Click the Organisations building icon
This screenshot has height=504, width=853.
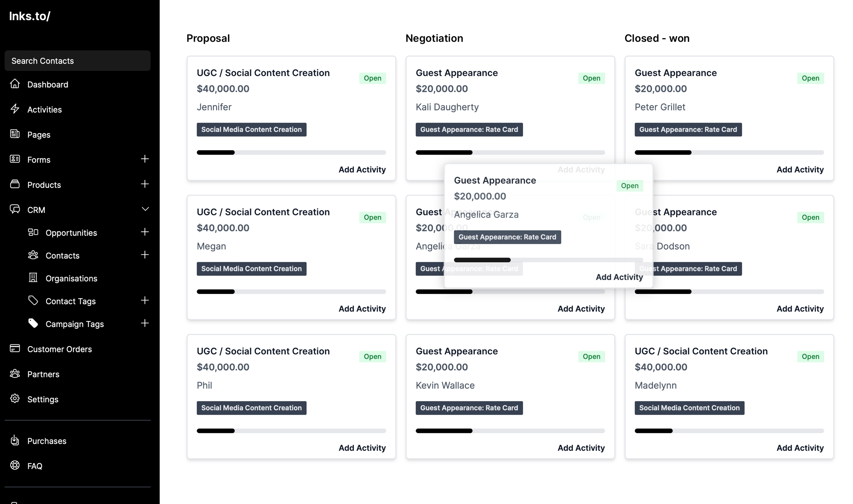[x=33, y=278]
